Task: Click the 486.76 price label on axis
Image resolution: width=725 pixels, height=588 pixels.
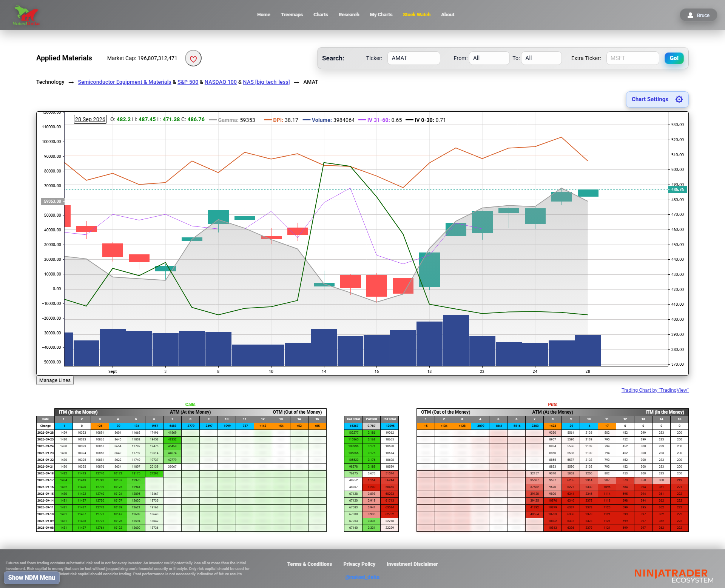Action: point(677,190)
